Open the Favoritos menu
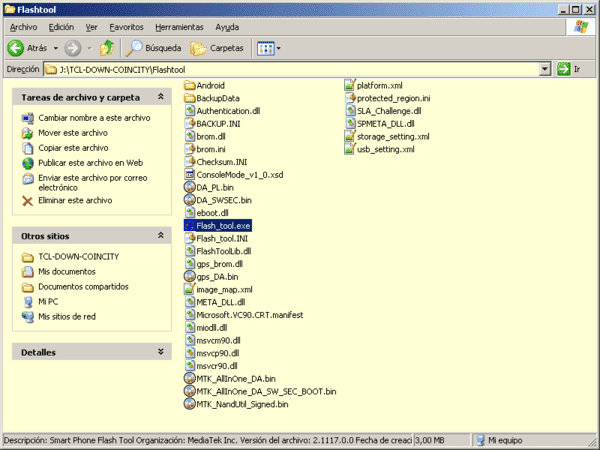 126,27
